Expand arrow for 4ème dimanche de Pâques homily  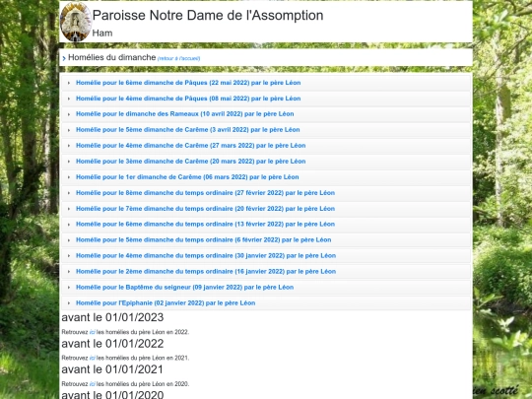pyautogui.click(x=69, y=99)
